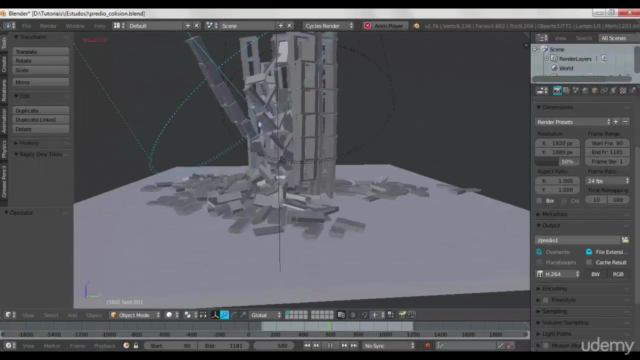Expand the Sampling panel
Viewport: 640px width, 360px height.
[554, 311]
